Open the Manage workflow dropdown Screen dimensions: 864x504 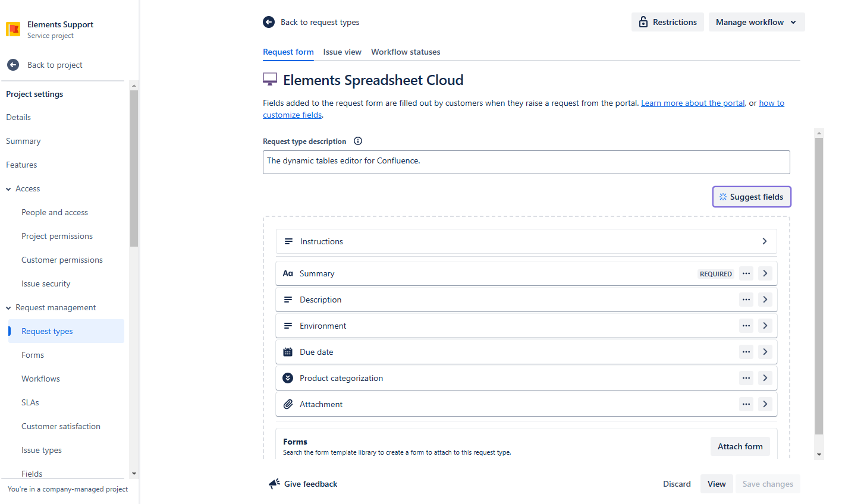[756, 22]
